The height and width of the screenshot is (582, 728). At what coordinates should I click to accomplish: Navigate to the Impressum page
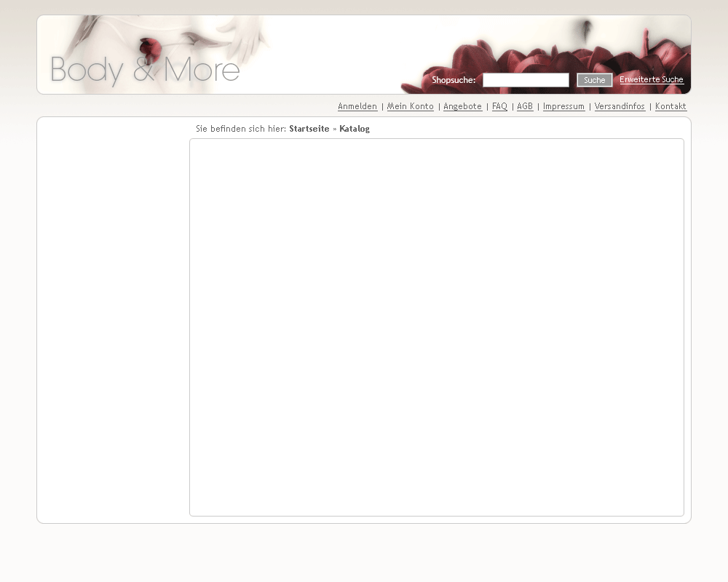[x=563, y=106]
